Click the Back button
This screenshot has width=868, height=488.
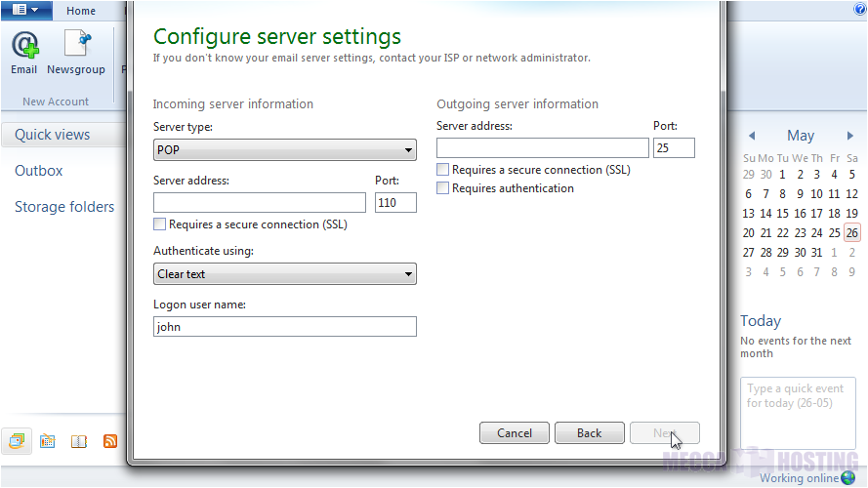pos(589,432)
